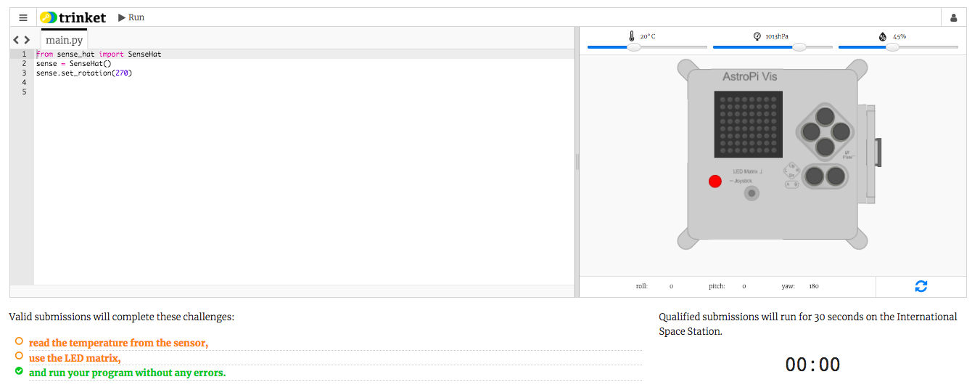Run the Python program

131,17
